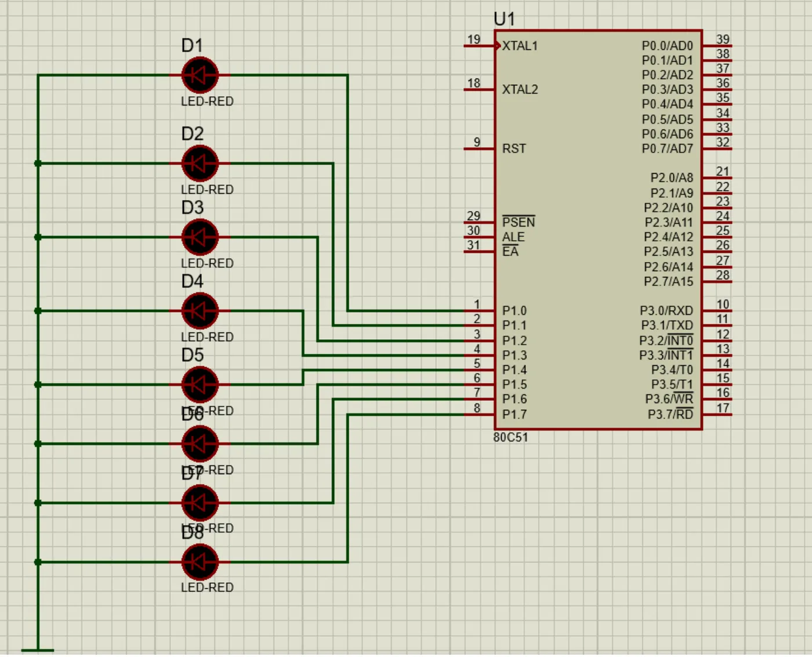Click the XTAL2 pin 18
812x657 pixels.
tap(479, 89)
